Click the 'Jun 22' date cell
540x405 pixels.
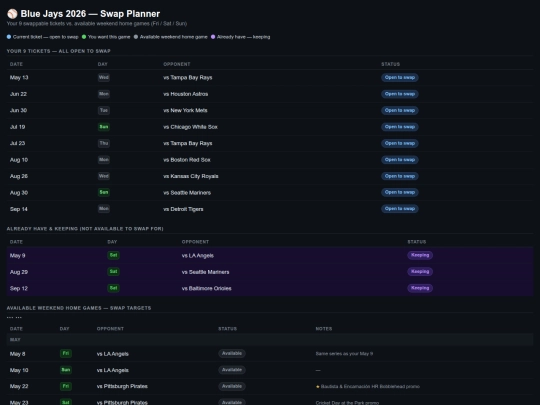click(18, 94)
